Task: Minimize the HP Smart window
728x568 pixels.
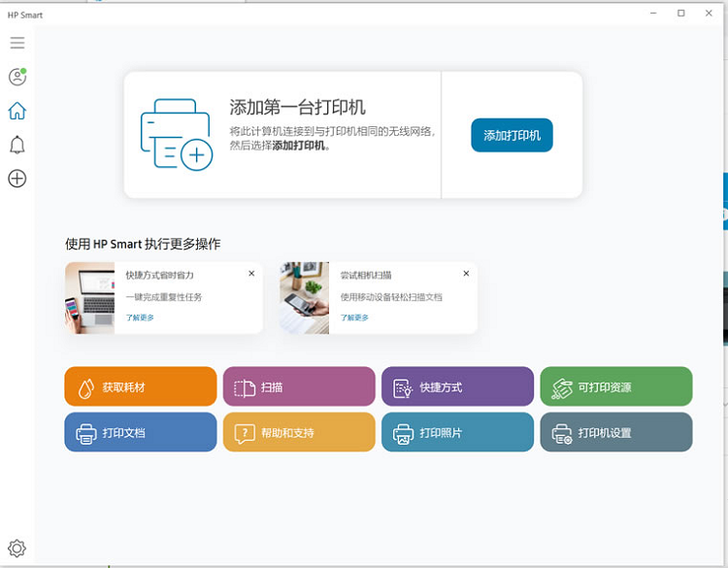Action: point(653,13)
